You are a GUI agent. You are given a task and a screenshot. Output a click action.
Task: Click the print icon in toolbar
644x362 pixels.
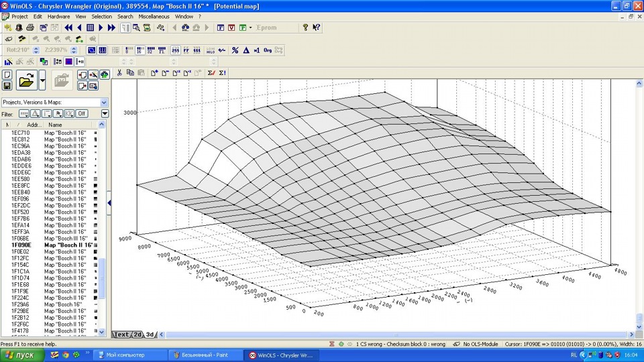tap(30, 27)
